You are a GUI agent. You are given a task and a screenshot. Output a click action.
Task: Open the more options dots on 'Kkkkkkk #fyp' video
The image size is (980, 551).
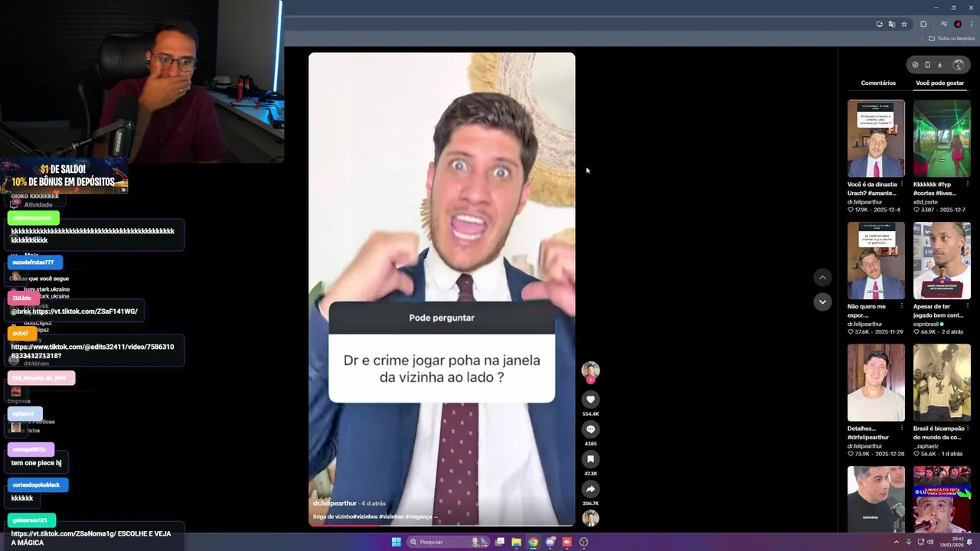point(968,184)
